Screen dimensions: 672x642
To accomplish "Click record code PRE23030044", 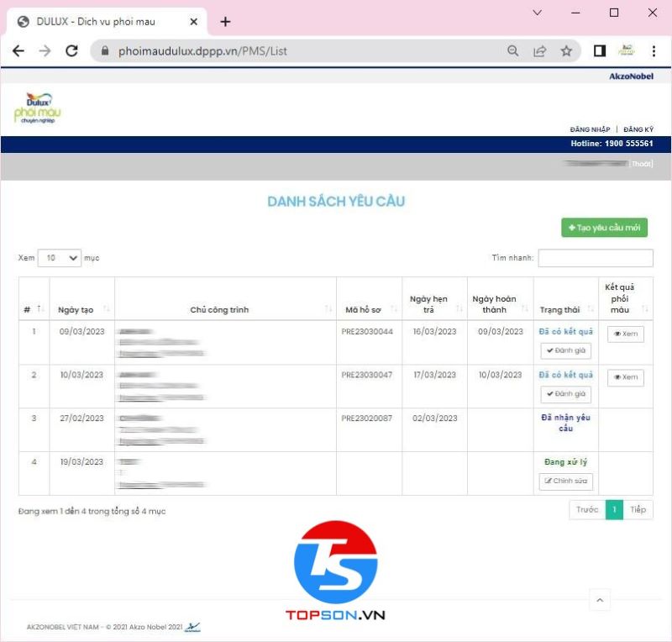I will click(367, 332).
